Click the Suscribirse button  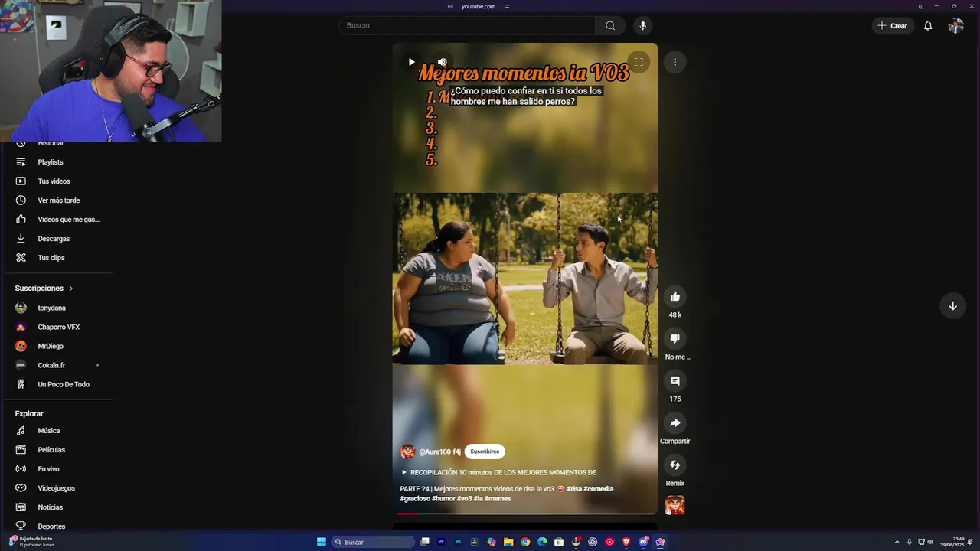coord(485,452)
